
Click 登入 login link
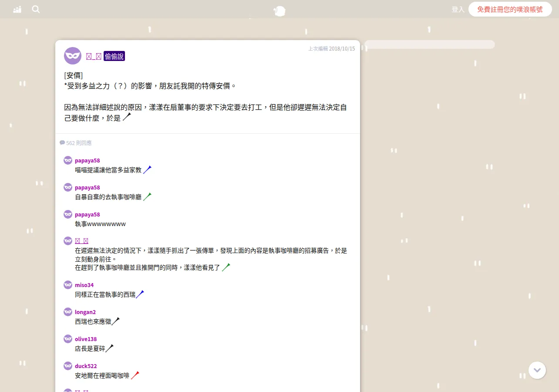tap(458, 9)
